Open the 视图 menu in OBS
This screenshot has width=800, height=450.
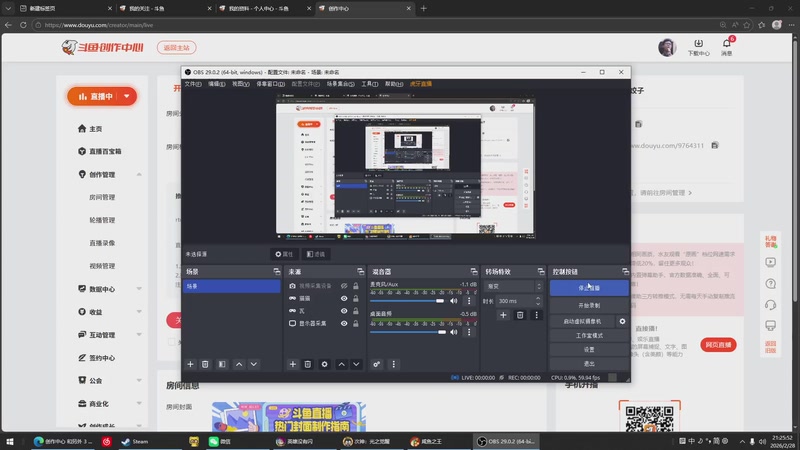point(241,84)
